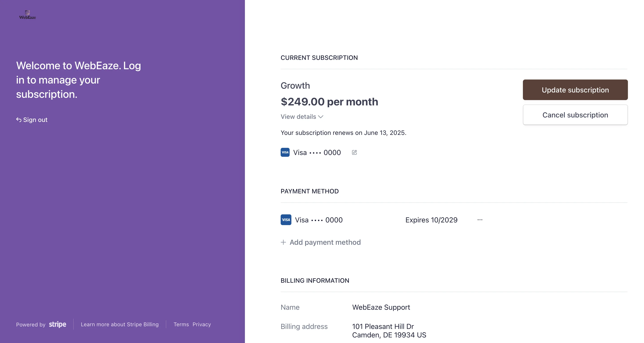This screenshot has height=343, width=644.
Task: Click the Visa icon under Growth subscription
Action: (285, 152)
